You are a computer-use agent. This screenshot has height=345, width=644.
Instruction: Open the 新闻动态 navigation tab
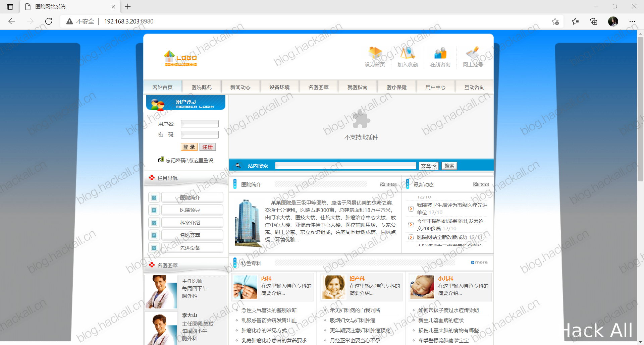(x=240, y=87)
